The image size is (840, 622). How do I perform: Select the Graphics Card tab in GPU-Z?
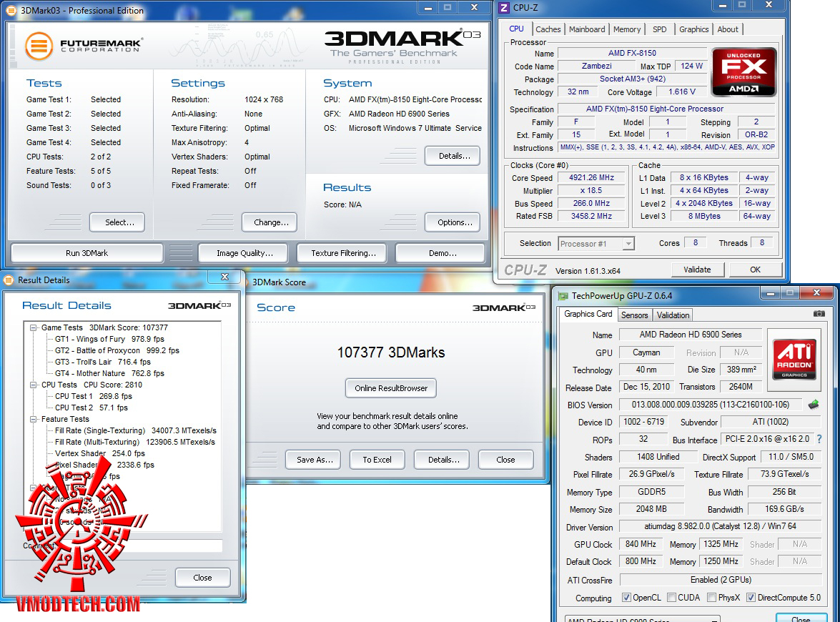tap(588, 314)
